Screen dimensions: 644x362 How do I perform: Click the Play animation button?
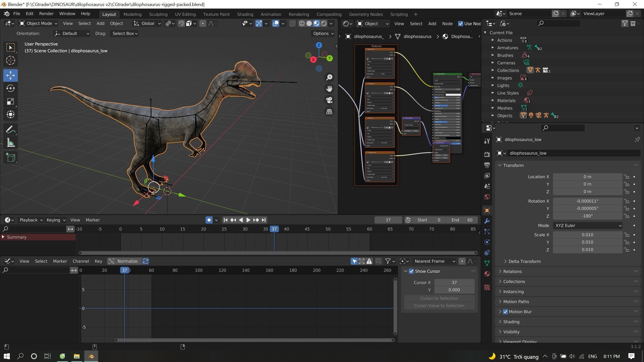(248, 220)
